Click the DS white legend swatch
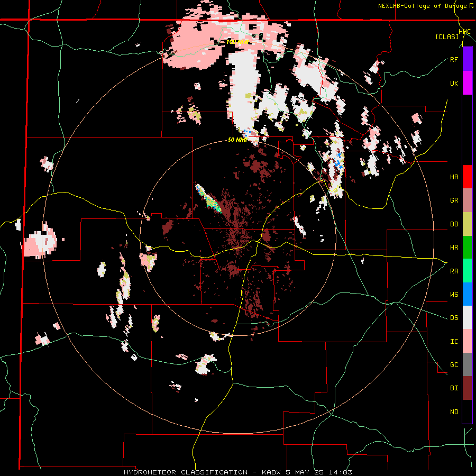 pyautogui.click(x=467, y=317)
